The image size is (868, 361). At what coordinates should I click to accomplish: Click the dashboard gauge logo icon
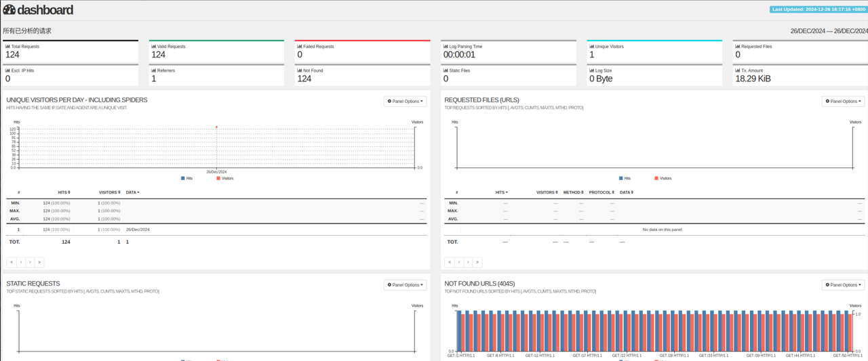(x=9, y=10)
